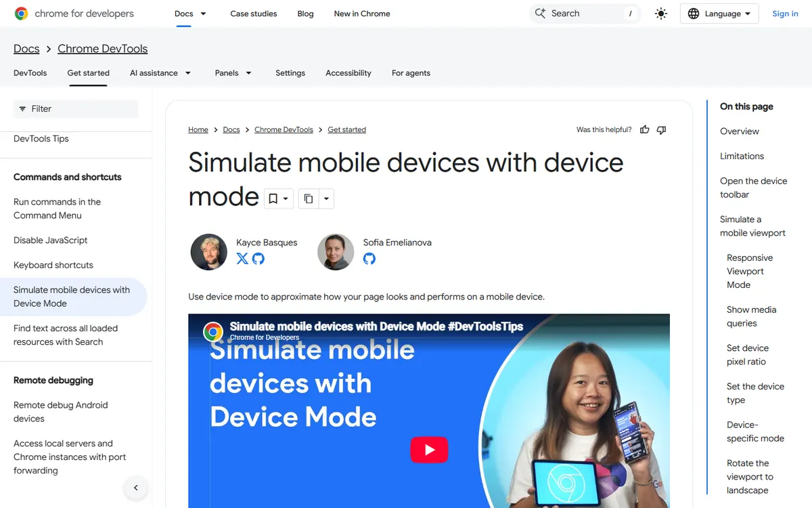The width and height of the screenshot is (812, 508).
Task: Open the Chrome DevTools heading link
Action: click(103, 49)
